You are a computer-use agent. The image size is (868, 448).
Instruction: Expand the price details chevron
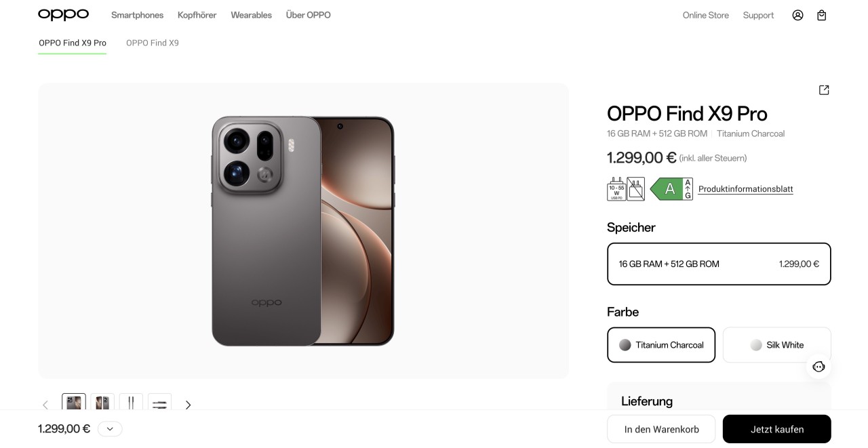pos(109,428)
